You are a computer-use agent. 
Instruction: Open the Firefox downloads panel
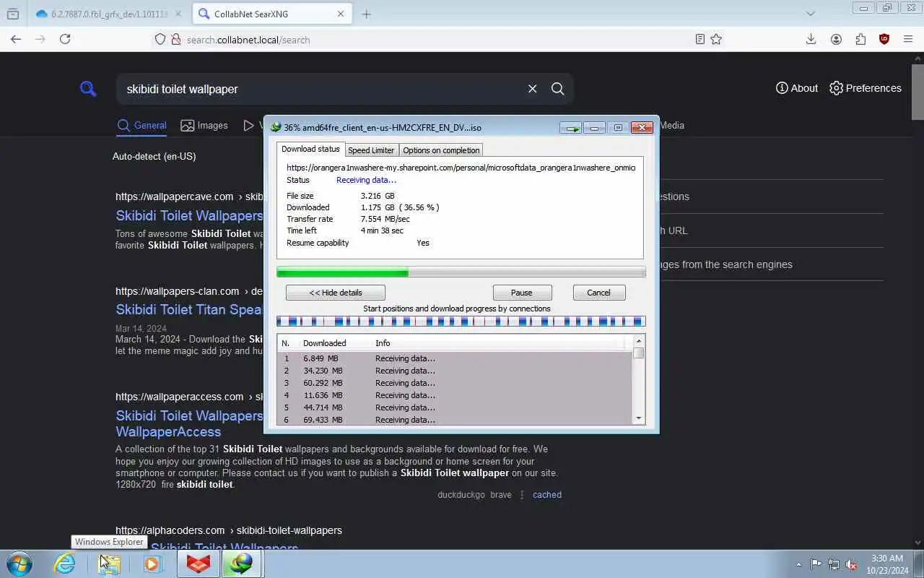811,39
